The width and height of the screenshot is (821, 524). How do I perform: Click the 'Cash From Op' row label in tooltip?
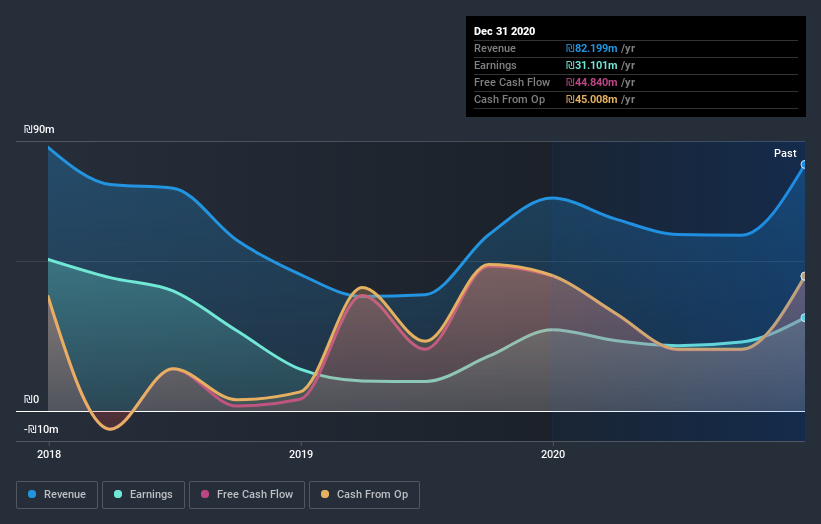509,99
